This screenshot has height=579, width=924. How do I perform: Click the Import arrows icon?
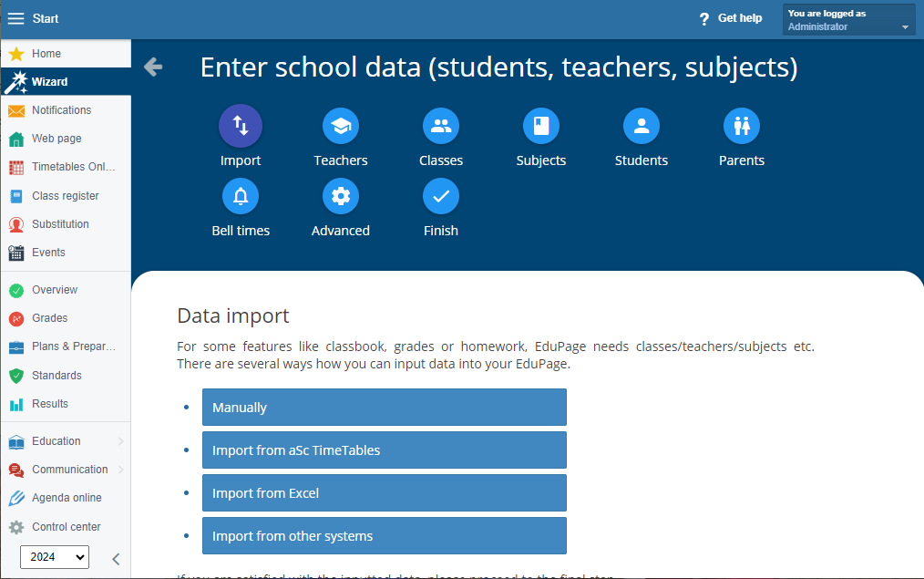coord(241,126)
